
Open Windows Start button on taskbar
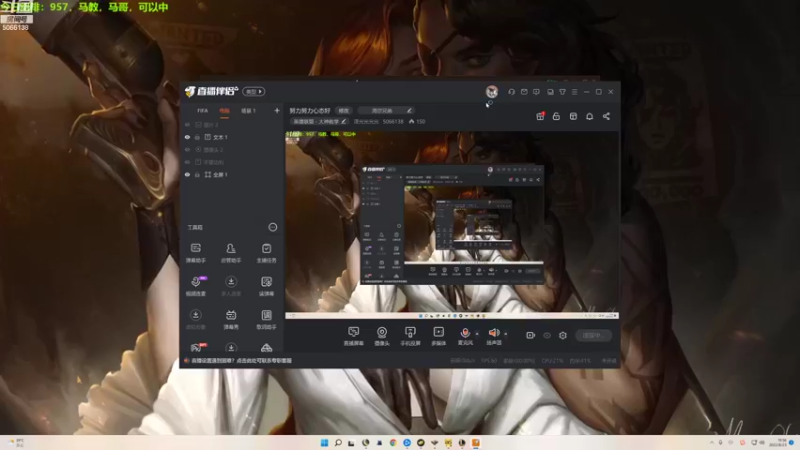click(x=324, y=443)
